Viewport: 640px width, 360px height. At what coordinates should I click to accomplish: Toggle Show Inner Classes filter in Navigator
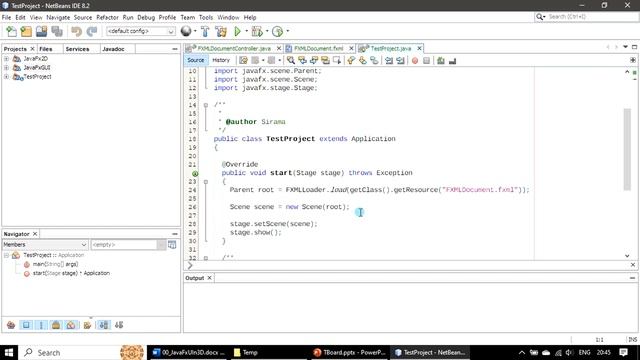point(71,325)
